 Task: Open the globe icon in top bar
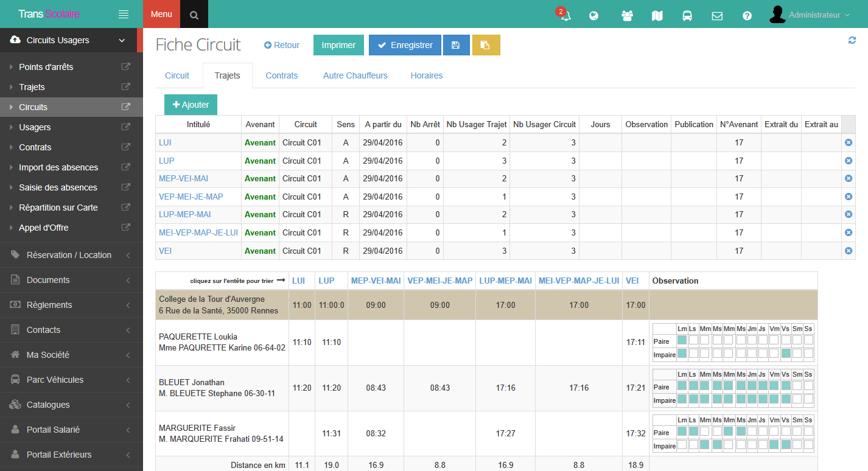pyautogui.click(x=594, y=16)
